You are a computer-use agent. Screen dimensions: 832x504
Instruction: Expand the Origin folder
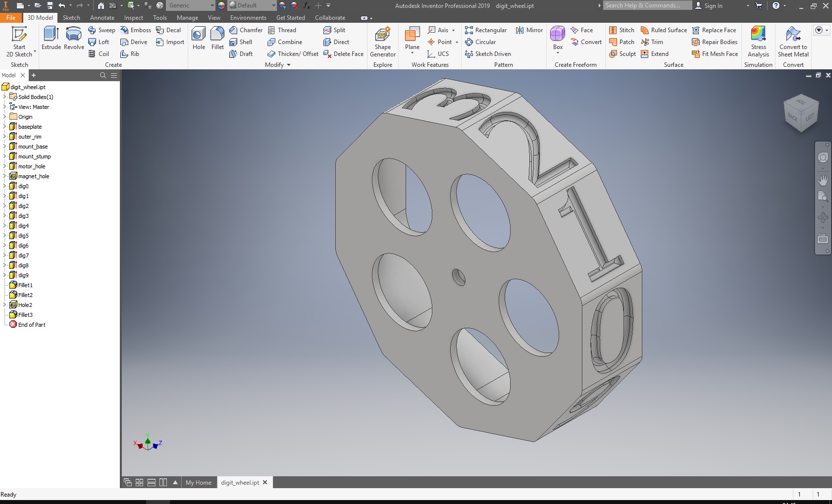pyautogui.click(x=4, y=117)
